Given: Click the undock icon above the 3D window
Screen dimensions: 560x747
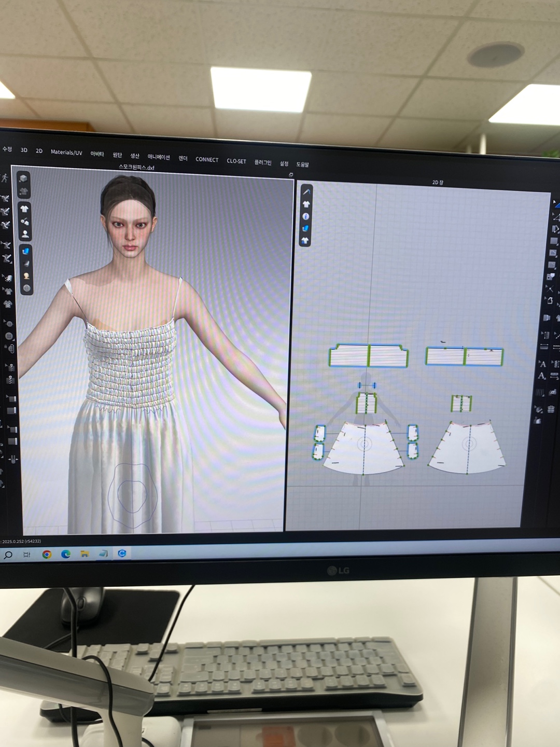Looking at the screenshot, I should pos(291,175).
